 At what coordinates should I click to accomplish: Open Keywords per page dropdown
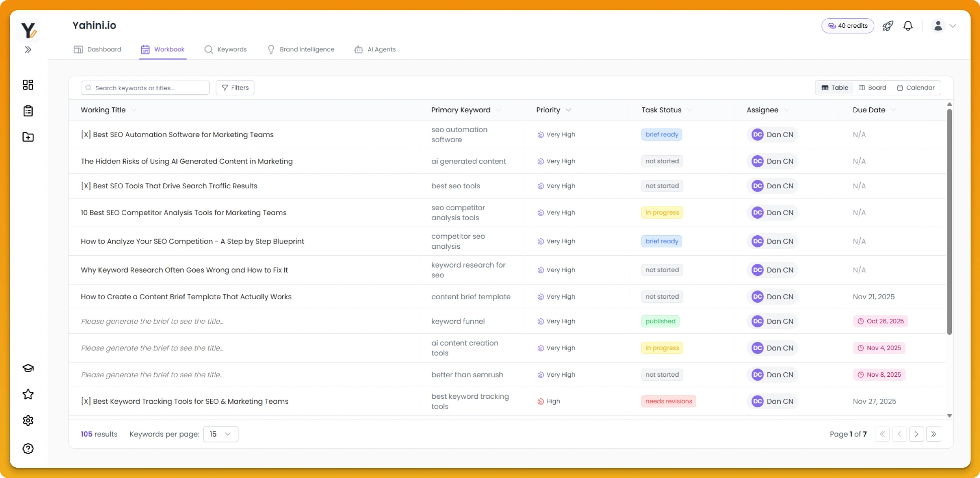tap(220, 434)
